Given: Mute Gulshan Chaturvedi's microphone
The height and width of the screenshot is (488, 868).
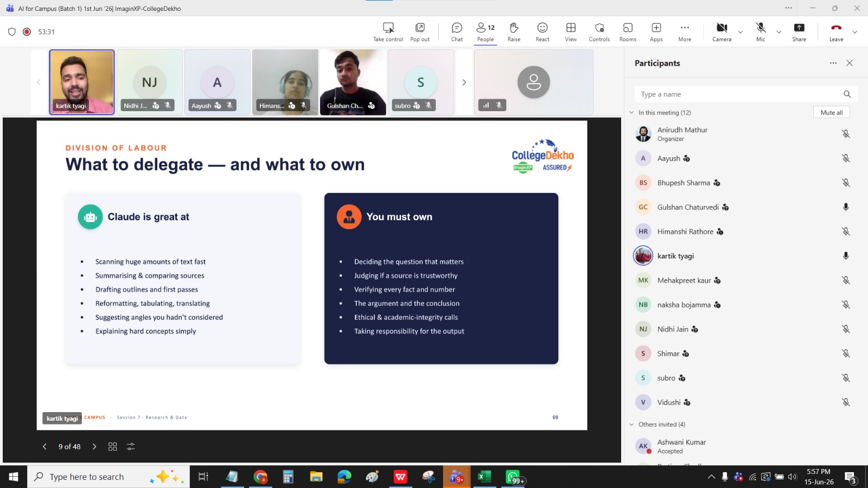Looking at the screenshot, I should (x=845, y=207).
